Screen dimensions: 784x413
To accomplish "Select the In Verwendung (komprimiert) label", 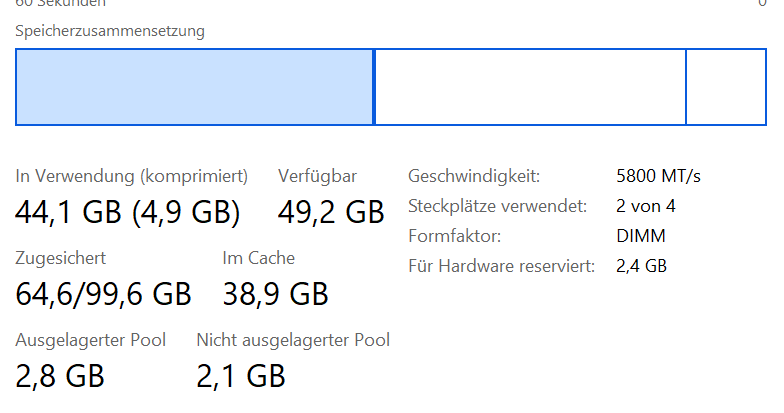I will (x=132, y=176).
